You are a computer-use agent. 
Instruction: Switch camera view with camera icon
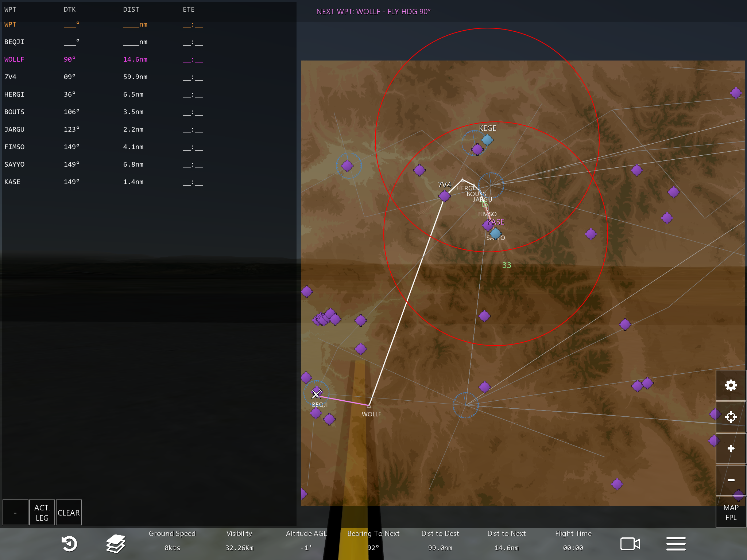[630, 544]
